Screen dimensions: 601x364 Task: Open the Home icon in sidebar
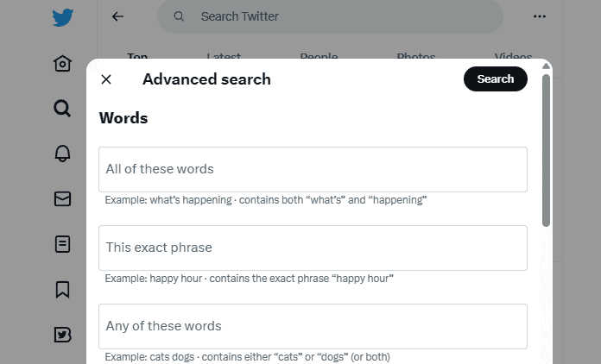(62, 64)
